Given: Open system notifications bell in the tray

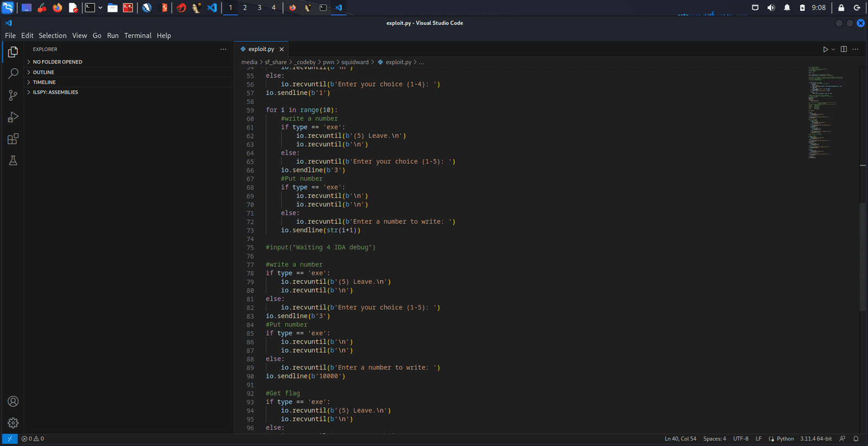Looking at the screenshot, I should coord(787,8).
